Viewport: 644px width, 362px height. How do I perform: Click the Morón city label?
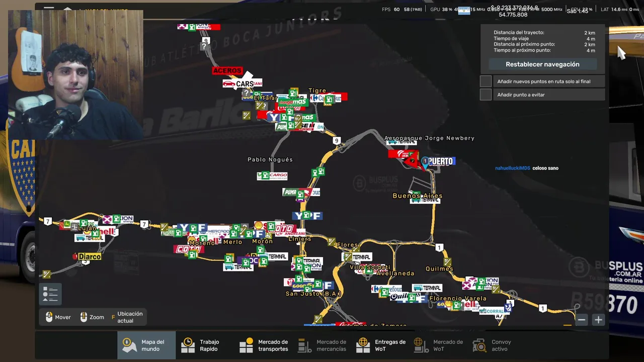pyautogui.click(x=262, y=241)
